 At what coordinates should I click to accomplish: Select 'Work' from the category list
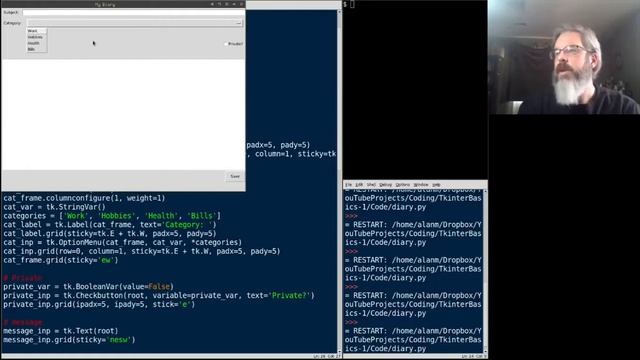tap(37, 31)
